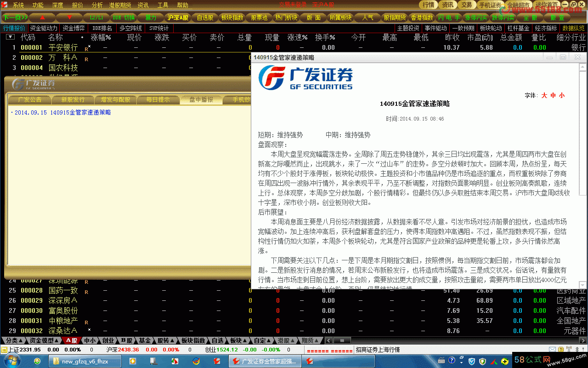Select the 沪深A股 toolbar button
Viewport: 588px width, 368px height.
click(178, 17)
